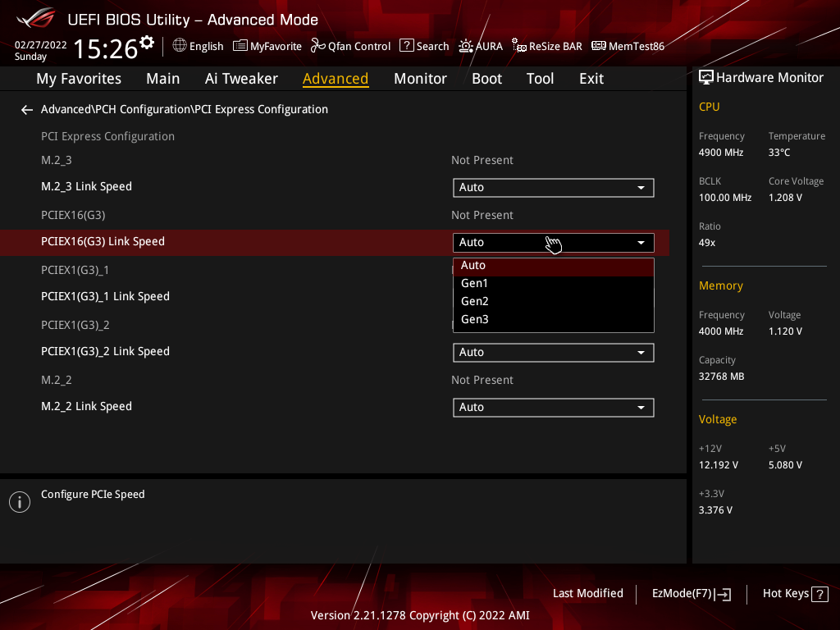840x630 pixels.
Task: Switch to My Favorites tab
Action: tap(79, 79)
